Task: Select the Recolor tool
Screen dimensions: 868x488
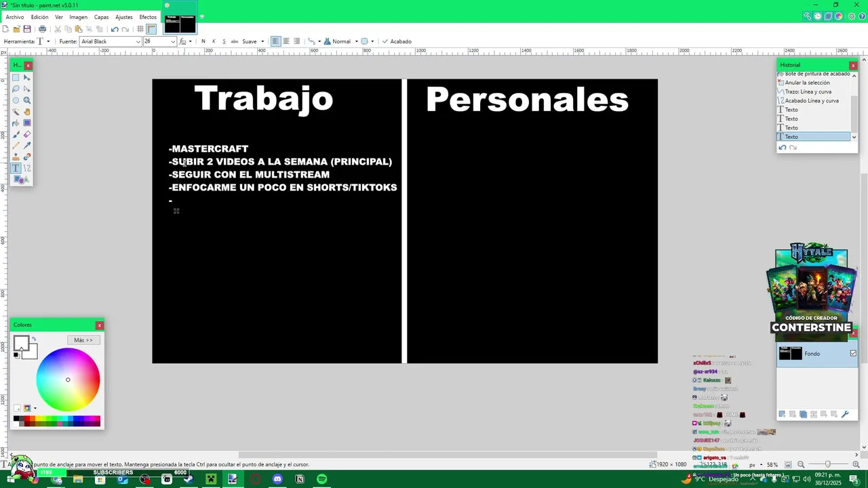Action: click(27, 157)
